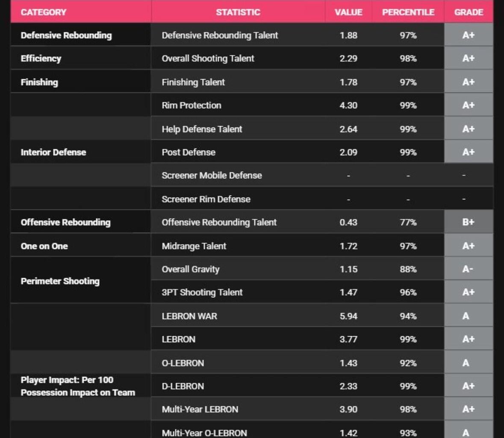
Task: Click the STATISTIC column header
Action: [x=238, y=12]
